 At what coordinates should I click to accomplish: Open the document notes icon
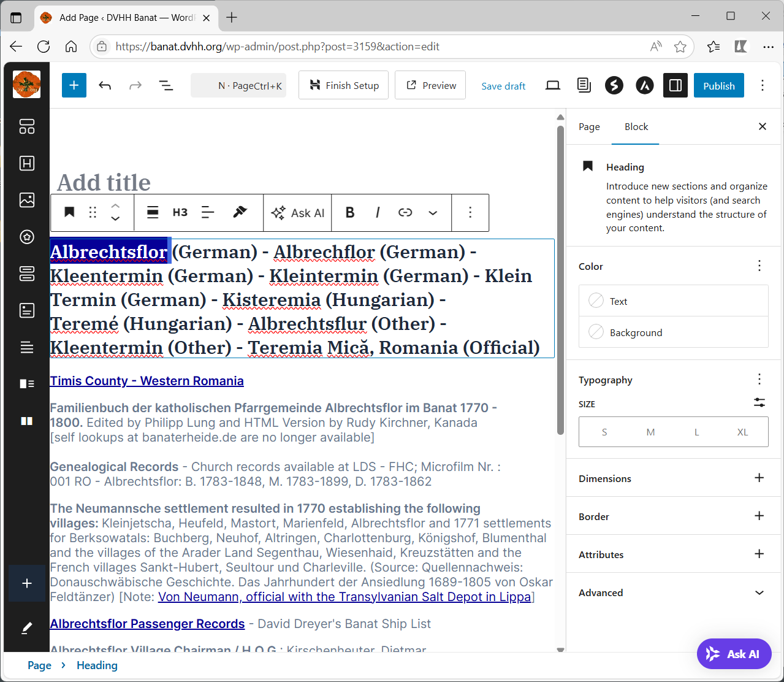(584, 85)
